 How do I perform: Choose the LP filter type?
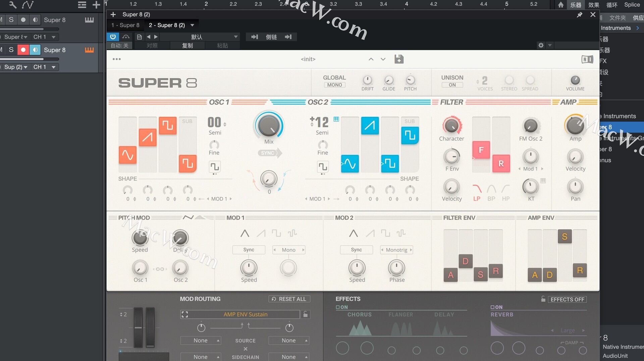pyautogui.click(x=477, y=193)
